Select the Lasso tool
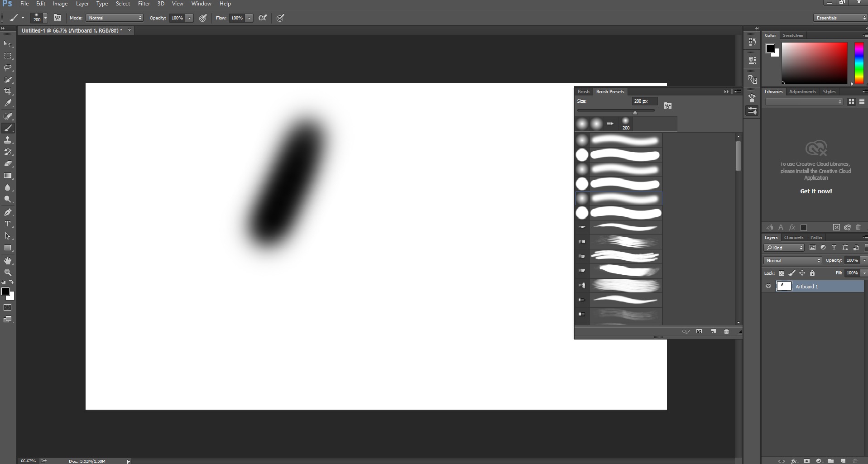Screen dimensions: 868x464 point(8,67)
